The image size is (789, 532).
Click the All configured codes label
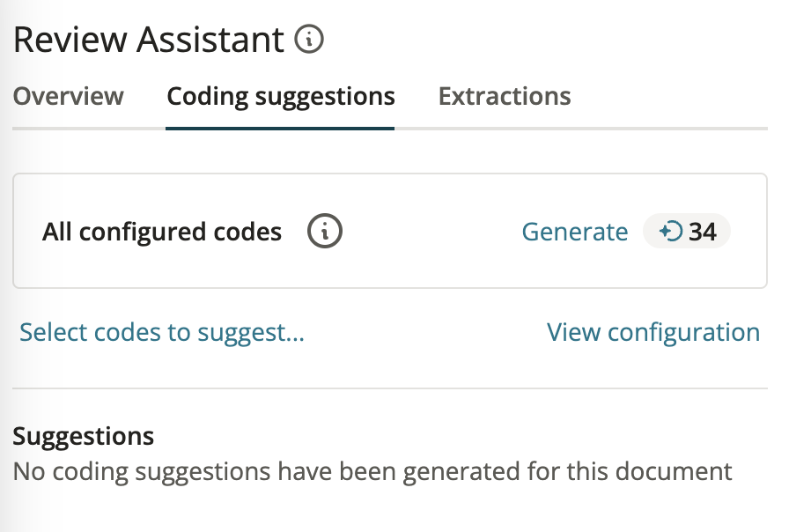(x=162, y=232)
